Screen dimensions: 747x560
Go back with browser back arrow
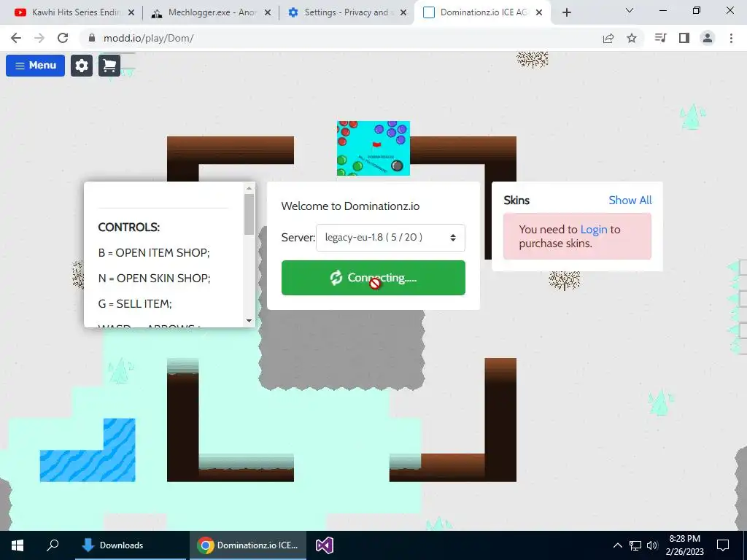tap(16, 38)
